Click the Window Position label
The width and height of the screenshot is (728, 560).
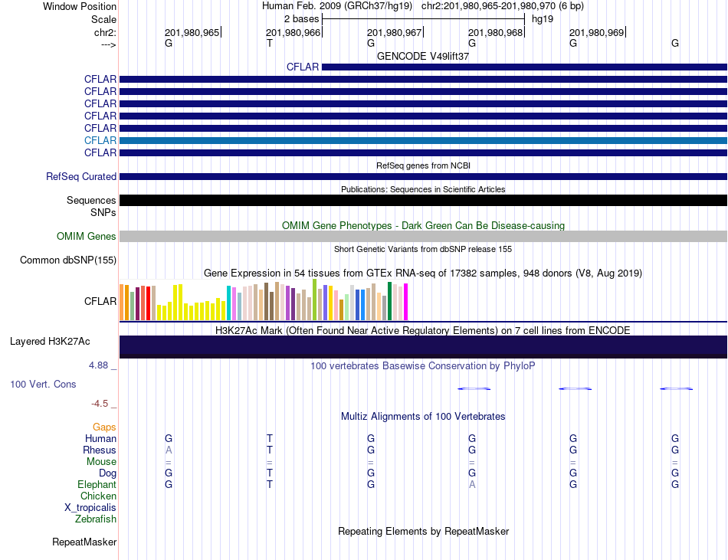pyautogui.click(x=80, y=6)
